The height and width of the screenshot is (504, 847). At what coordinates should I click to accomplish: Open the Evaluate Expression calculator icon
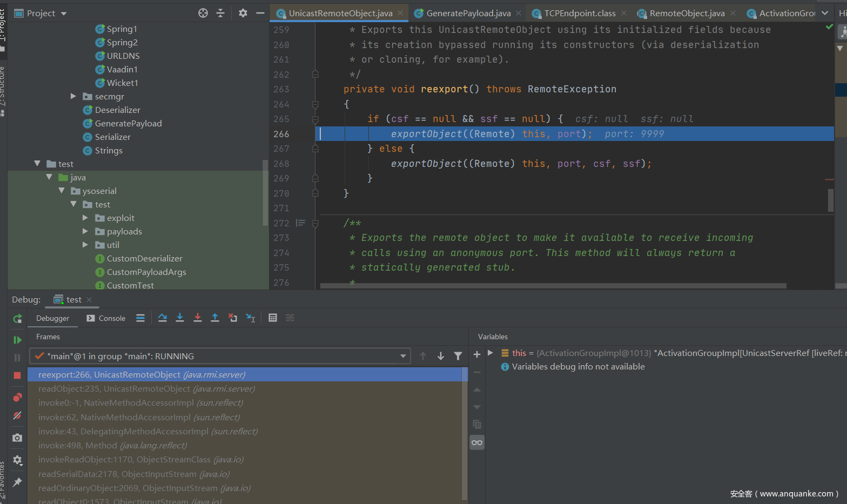pyautogui.click(x=273, y=318)
